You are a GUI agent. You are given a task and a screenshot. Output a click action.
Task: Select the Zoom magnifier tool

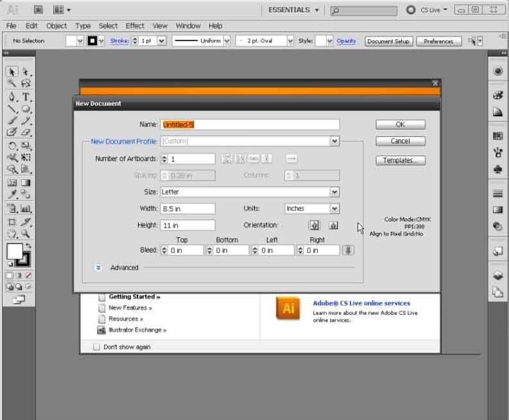[x=26, y=234]
